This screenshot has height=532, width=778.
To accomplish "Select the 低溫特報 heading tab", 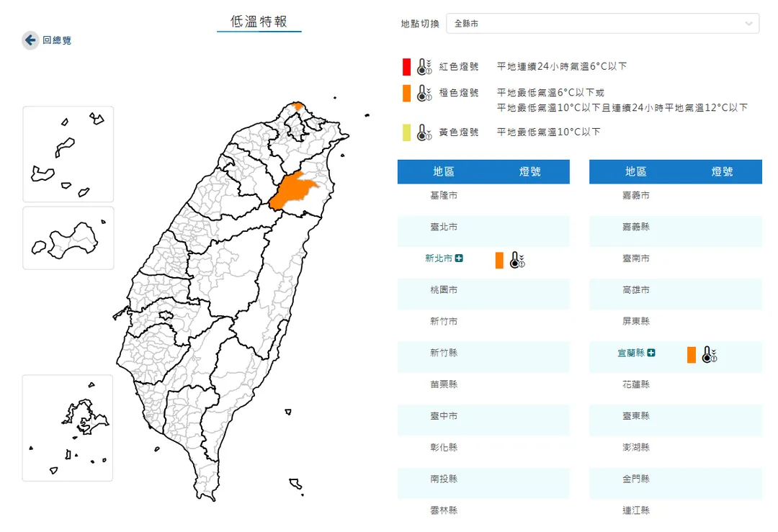I will tap(259, 22).
